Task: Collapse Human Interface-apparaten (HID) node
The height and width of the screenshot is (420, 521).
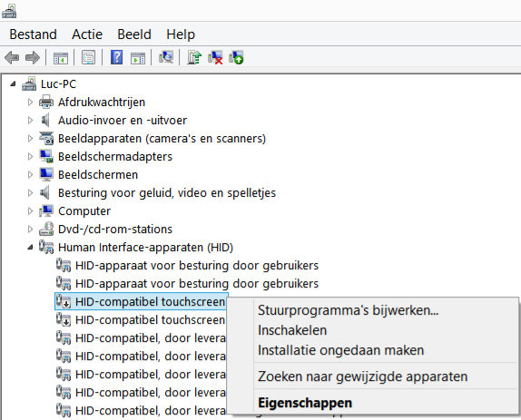Action: [x=30, y=248]
